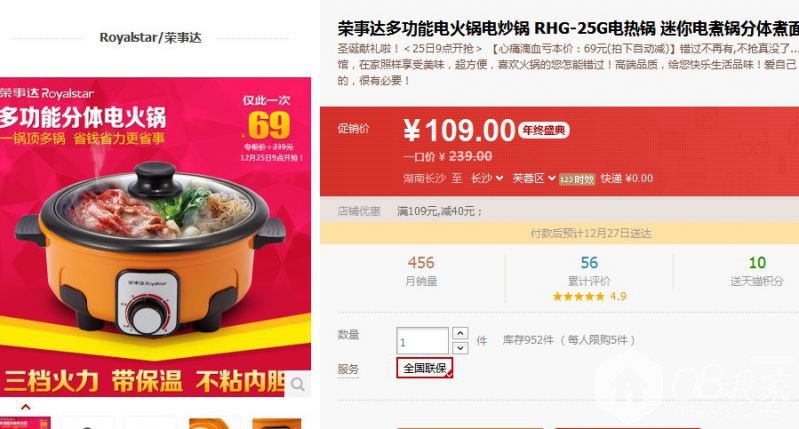Image resolution: width=799 pixels, height=429 pixels.
Task: Click the 123时效 delivery badge
Action: coord(577,179)
